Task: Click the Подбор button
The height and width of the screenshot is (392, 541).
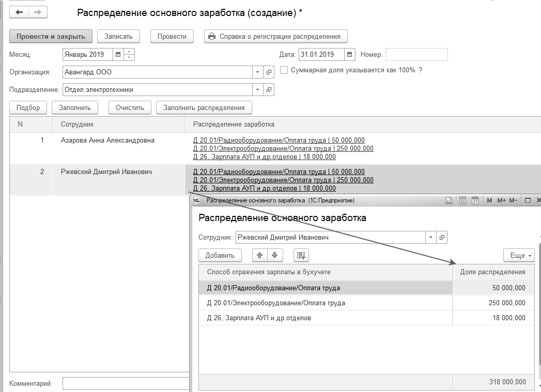Action: tap(28, 107)
